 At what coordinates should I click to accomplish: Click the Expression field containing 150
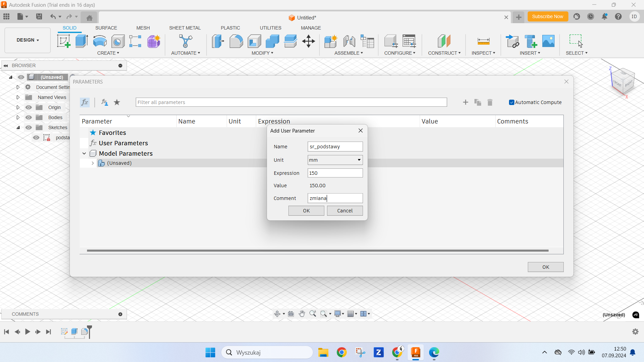(335, 173)
